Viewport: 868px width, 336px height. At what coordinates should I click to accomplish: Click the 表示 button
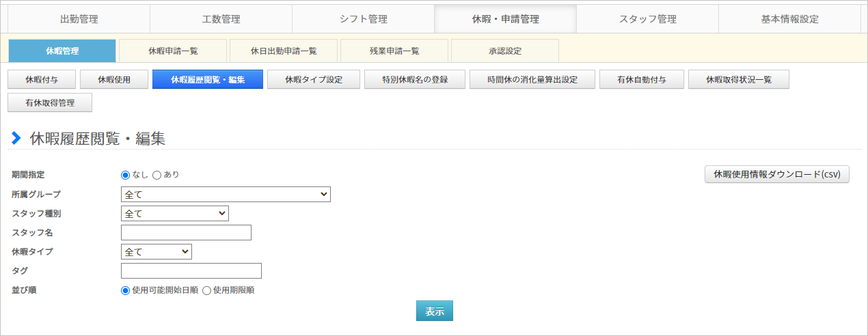(x=435, y=311)
